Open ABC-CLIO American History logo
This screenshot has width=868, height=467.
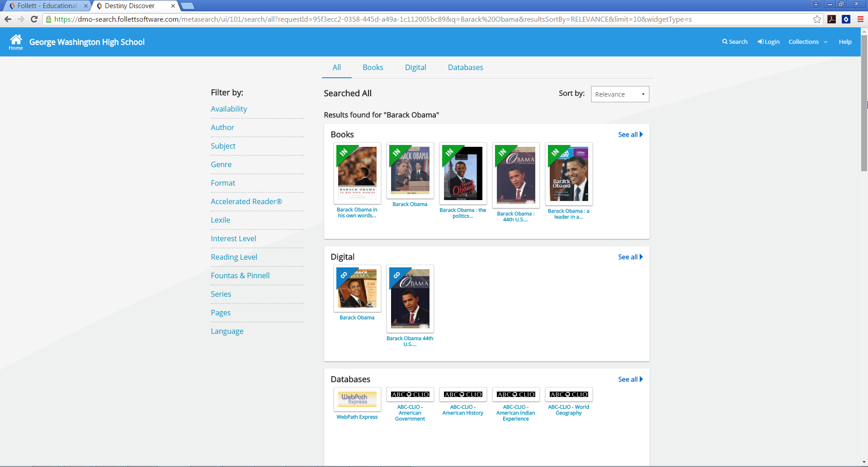coord(463,394)
